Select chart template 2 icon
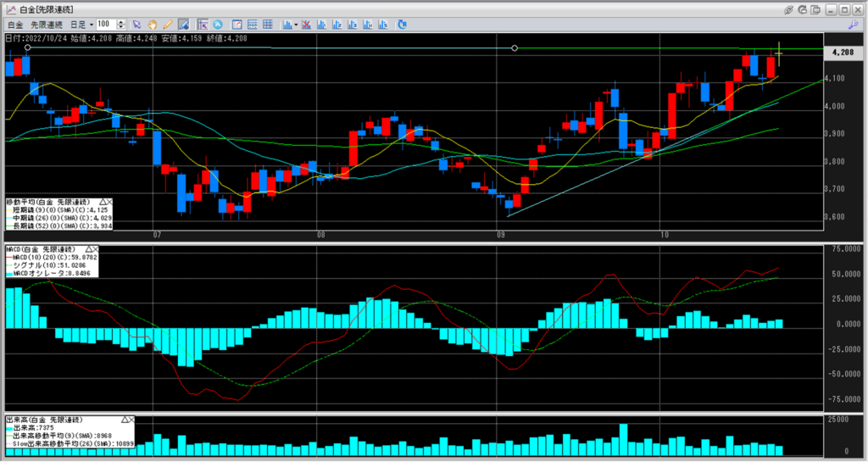The image size is (868, 462). (337, 25)
